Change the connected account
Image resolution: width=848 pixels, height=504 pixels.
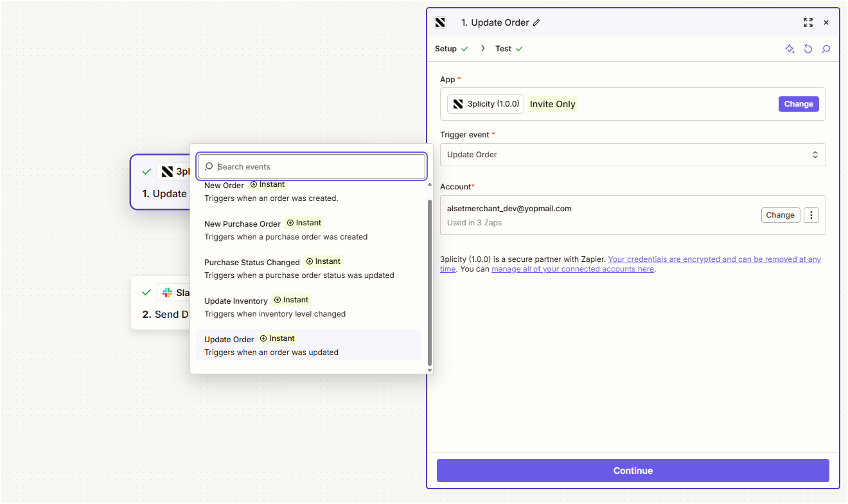tap(781, 215)
